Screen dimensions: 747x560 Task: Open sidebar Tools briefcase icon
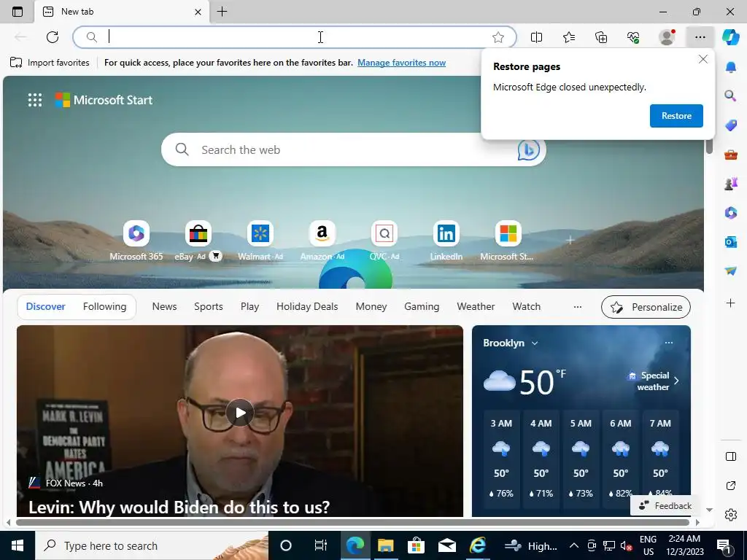[x=730, y=155]
